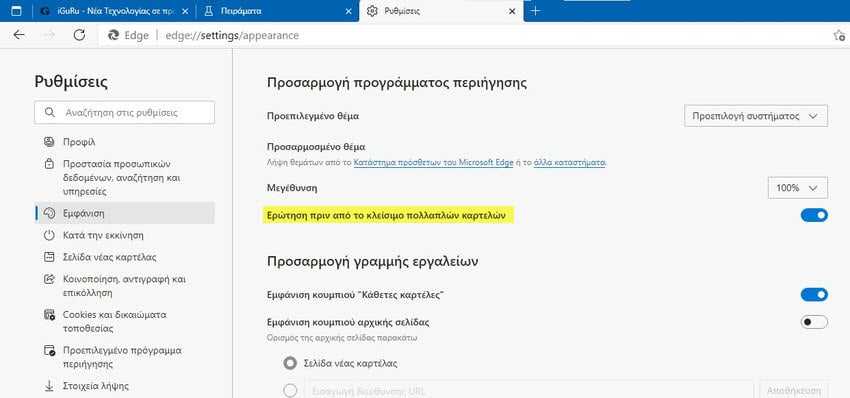Image resolution: width=850 pixels, height=398 pixels.
Task: Click the refresh page icon
Action: pos(80,35)
